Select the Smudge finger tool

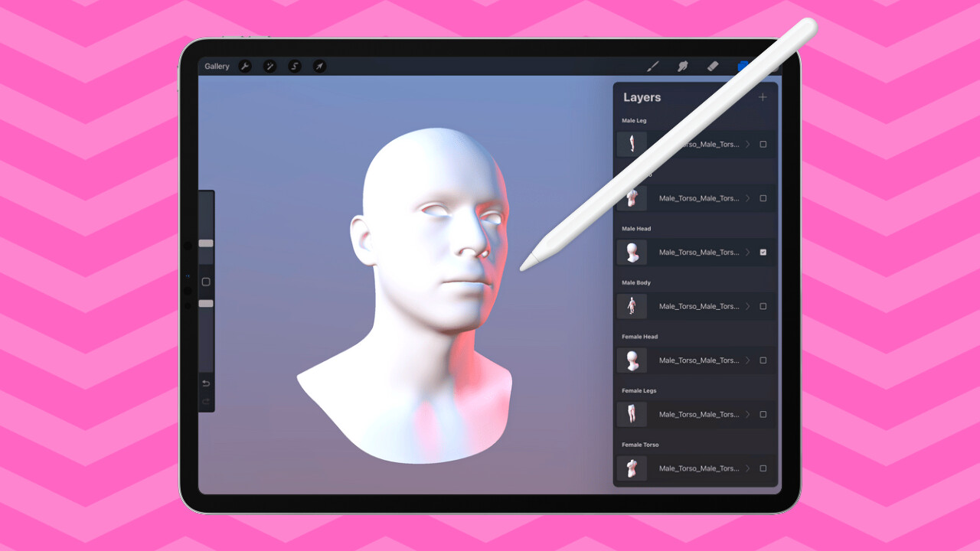tap(683, 67)
